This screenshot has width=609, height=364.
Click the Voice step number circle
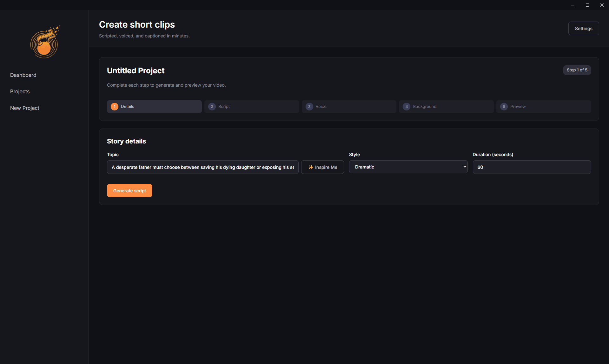coord(309,106)
